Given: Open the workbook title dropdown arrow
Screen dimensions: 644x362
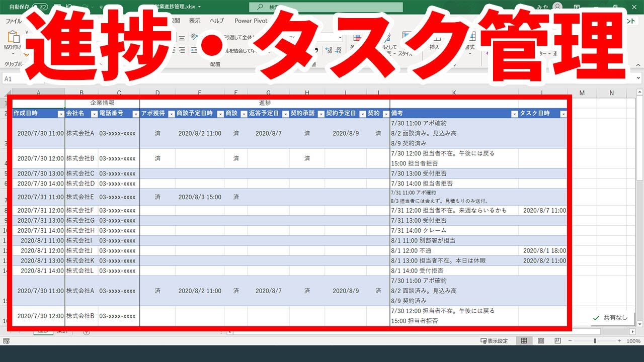Looking at the screenshot, I should [201, 7].
